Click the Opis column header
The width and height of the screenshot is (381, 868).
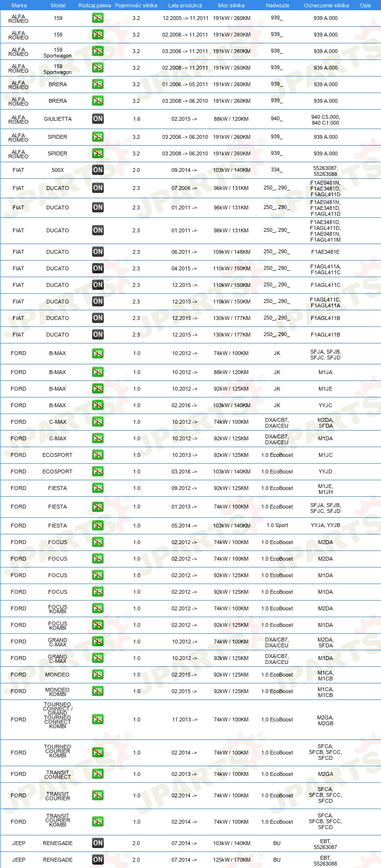point(365,5)
